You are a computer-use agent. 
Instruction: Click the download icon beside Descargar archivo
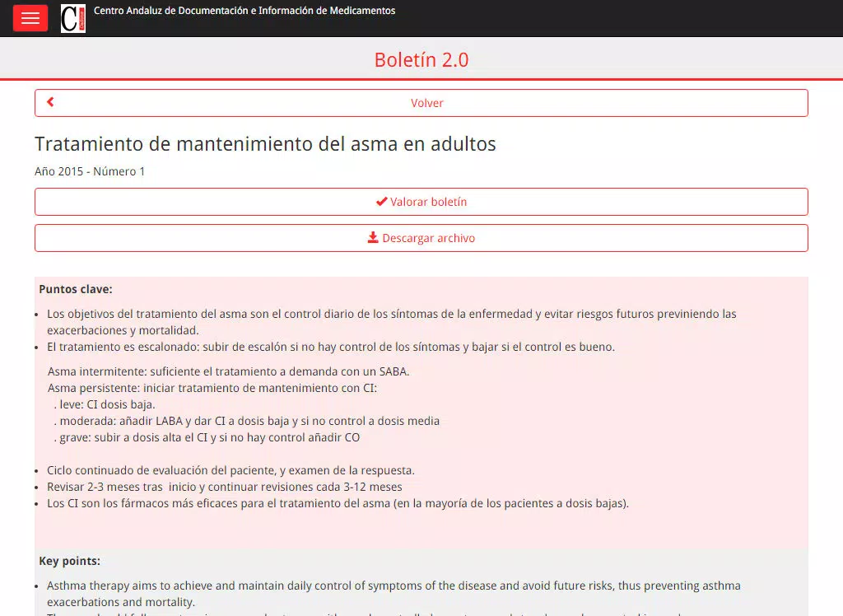click(x=373, y=237)
